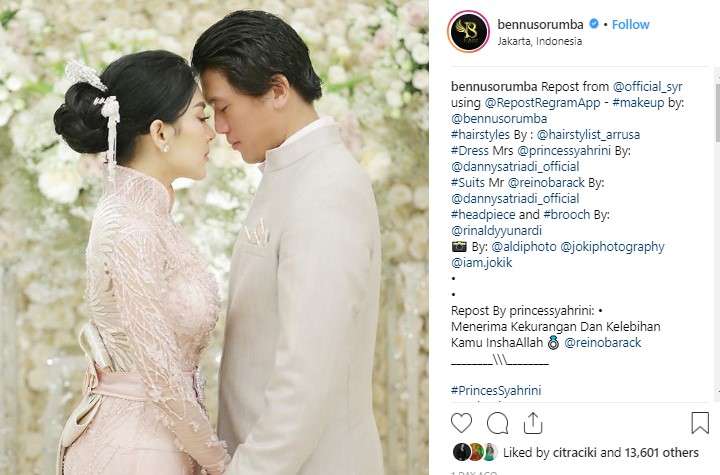Open the #PrincesSyahrini hashtag
This screenshot has width=720, height=475.
coord(496,391)
